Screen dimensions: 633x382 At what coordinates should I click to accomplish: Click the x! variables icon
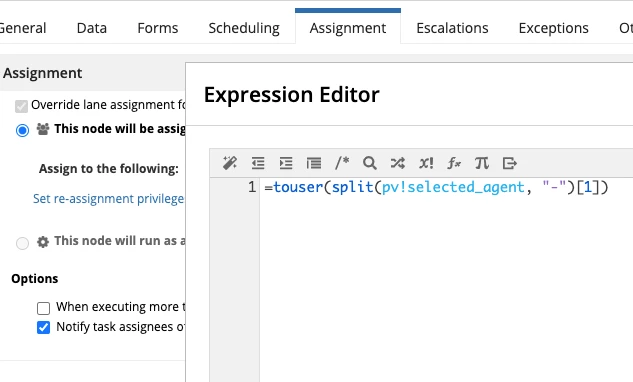point(426,163)
